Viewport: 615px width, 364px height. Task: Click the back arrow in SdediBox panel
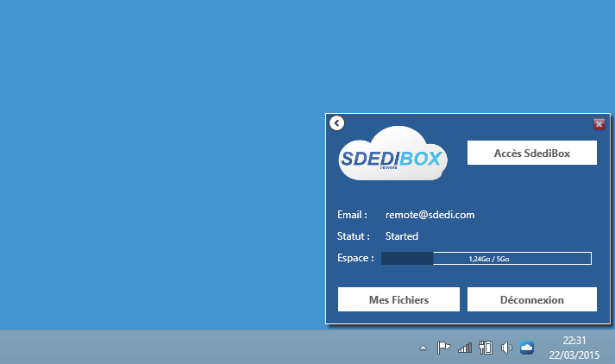click(336, 123)
